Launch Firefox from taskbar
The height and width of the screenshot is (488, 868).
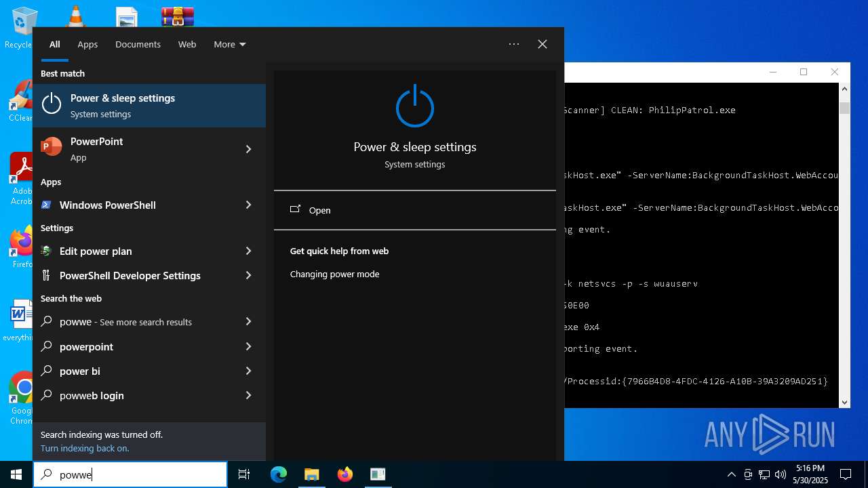(344, 474)
